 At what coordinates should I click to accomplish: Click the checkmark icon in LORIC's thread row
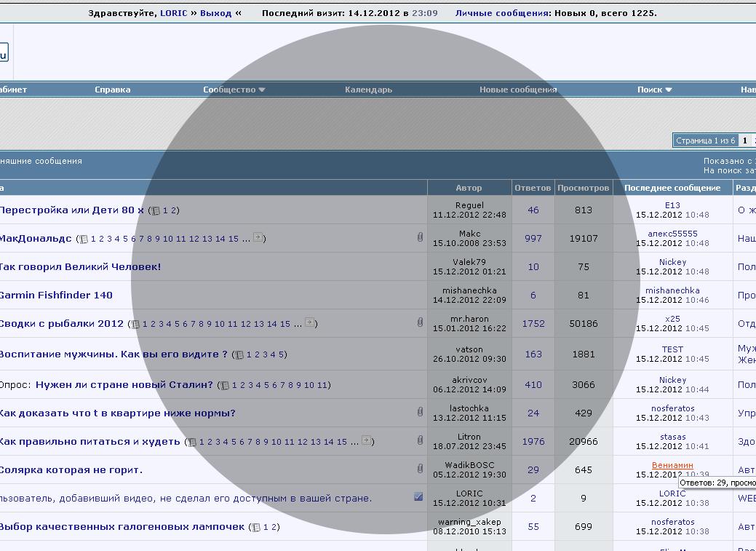[x=418, y=497]
